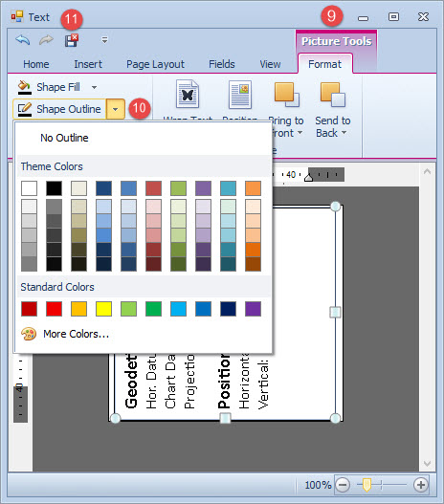Click the vertical scrollbar up arrow

coord(428,171)
